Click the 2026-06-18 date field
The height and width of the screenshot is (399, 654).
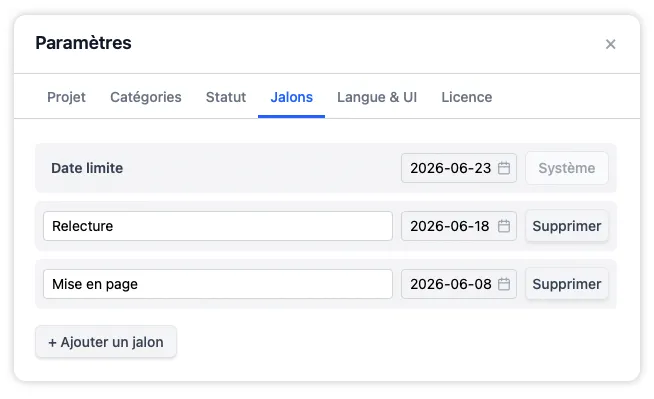[x=459, y=226]
